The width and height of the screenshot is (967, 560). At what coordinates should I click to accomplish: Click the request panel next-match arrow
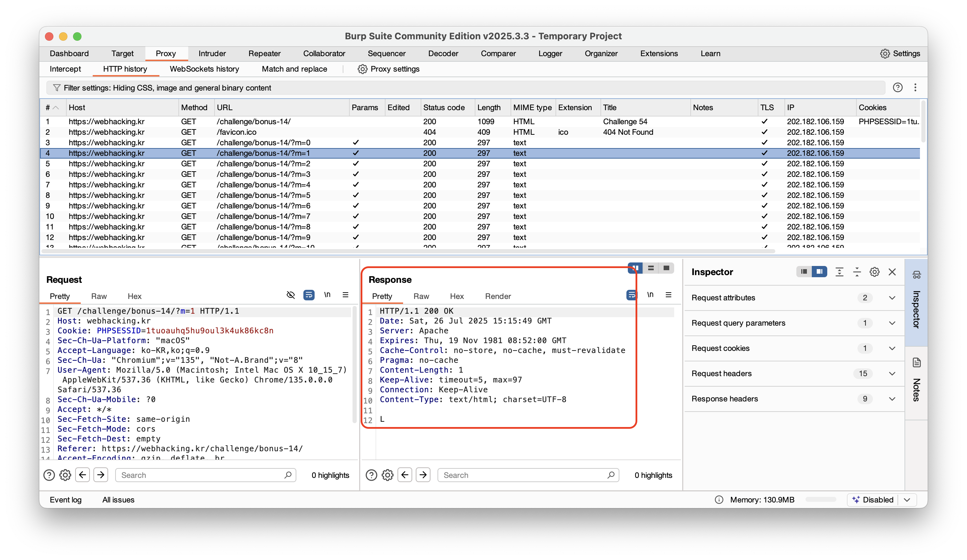[101, 475]
